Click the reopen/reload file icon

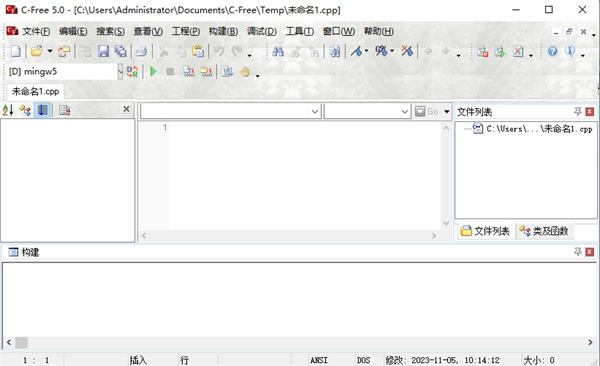click(x=64, y=51)
